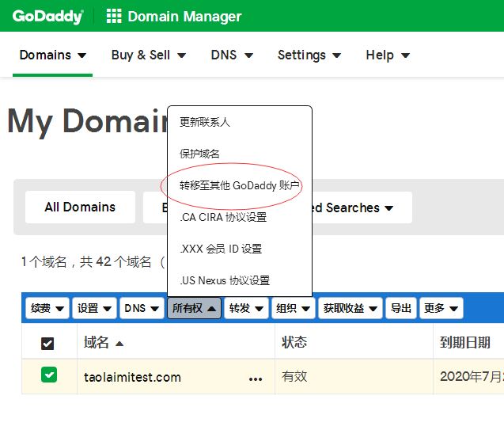This screenshot has width=504, height=430.
Task: Click the taolaimitest.com domain name
Action: pyautogui.click(x=132, y=377)
